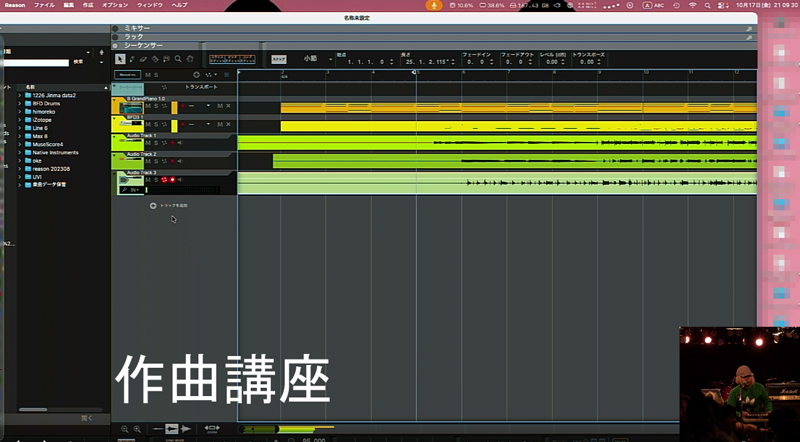The height and width of the screenshot is (442, 800).
Task: Click the microphone icon in macOS menu bar
Action: pyautogui.click(x=434, y=5)
